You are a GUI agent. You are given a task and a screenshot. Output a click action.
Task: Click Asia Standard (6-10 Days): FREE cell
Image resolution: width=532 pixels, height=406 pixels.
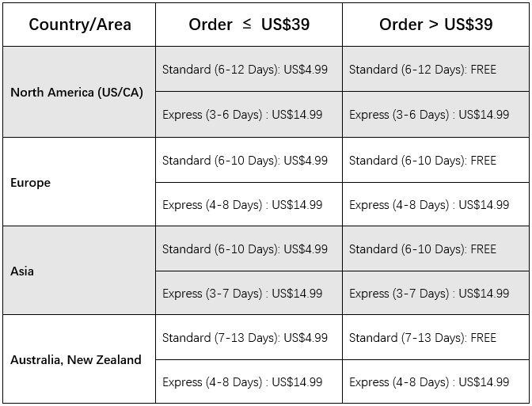[435, 249]
